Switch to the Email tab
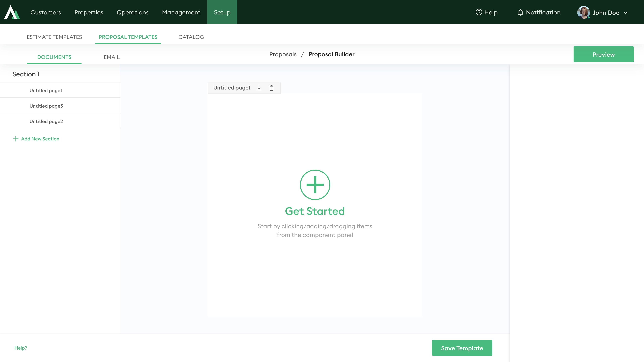Viewport: 644px width, 362px height. click(112, 57)
